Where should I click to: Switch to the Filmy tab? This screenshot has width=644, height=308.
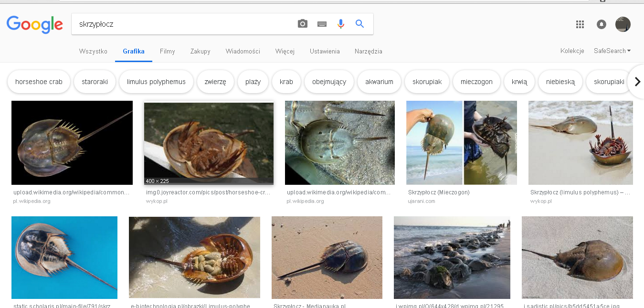pos(167,52)
